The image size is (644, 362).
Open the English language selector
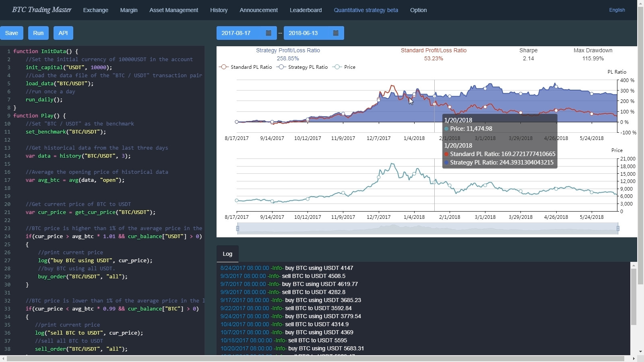tap(618, 10)
